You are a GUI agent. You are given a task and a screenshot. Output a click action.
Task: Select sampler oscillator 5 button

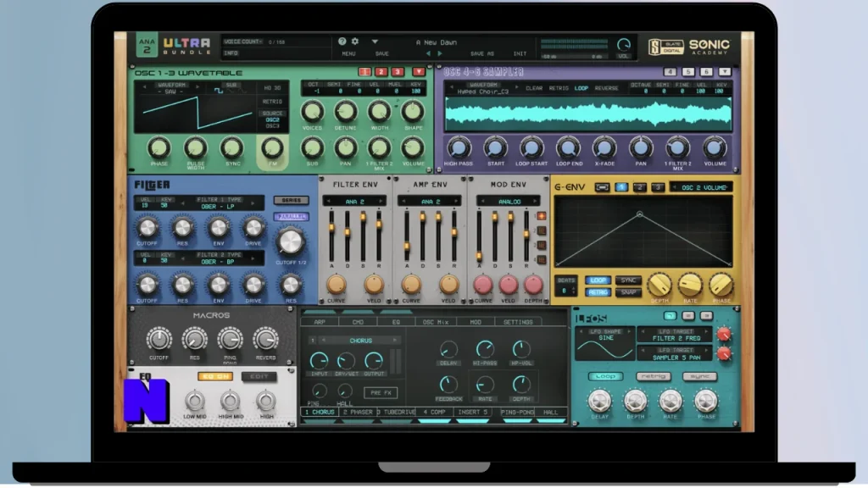(x=688, y=72)
